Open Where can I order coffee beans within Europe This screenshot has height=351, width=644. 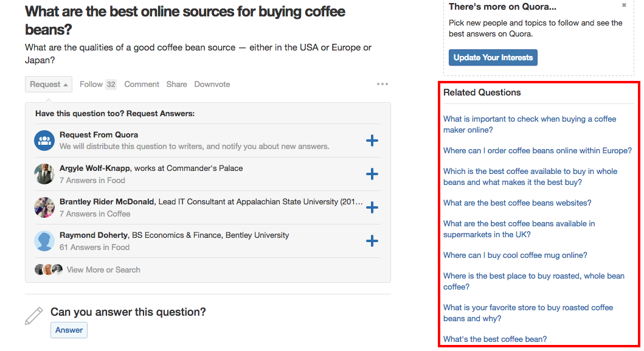coord(537,150)
